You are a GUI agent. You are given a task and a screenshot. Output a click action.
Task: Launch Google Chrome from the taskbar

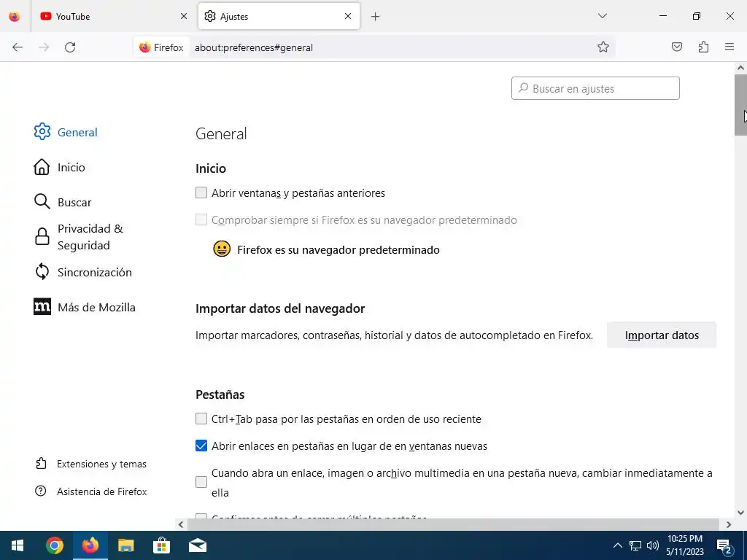pos(54,545)
